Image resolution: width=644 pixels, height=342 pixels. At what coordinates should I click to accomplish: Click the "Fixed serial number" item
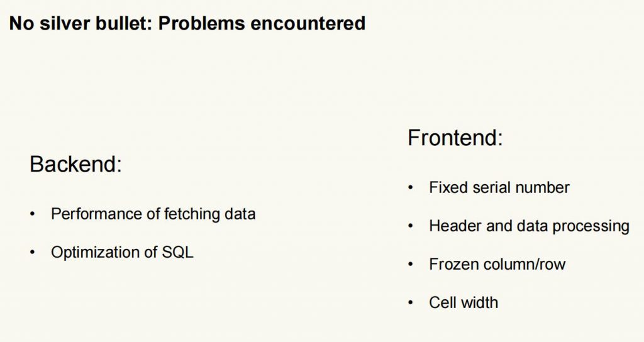(x=499, y=187)
